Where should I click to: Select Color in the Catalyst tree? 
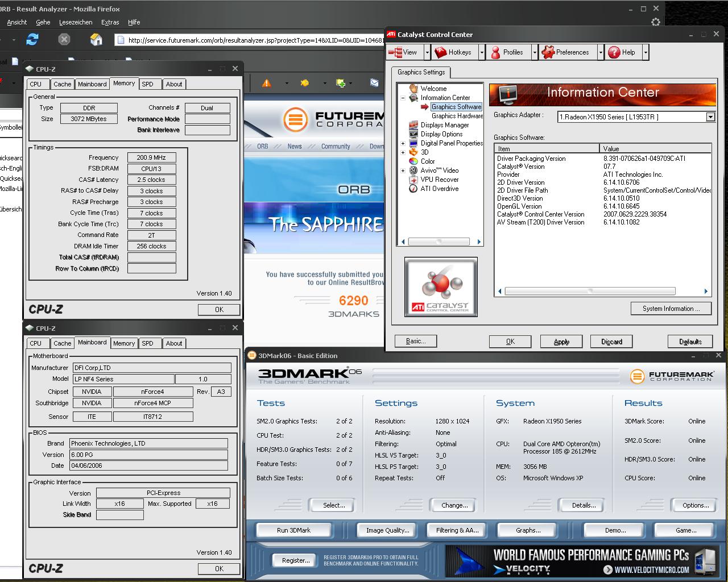428,161
